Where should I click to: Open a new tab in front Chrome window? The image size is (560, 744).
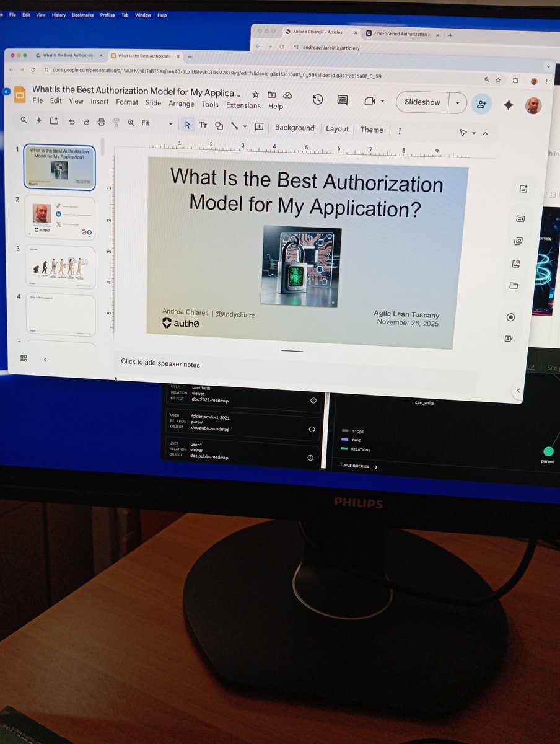[x=190, y=56]
